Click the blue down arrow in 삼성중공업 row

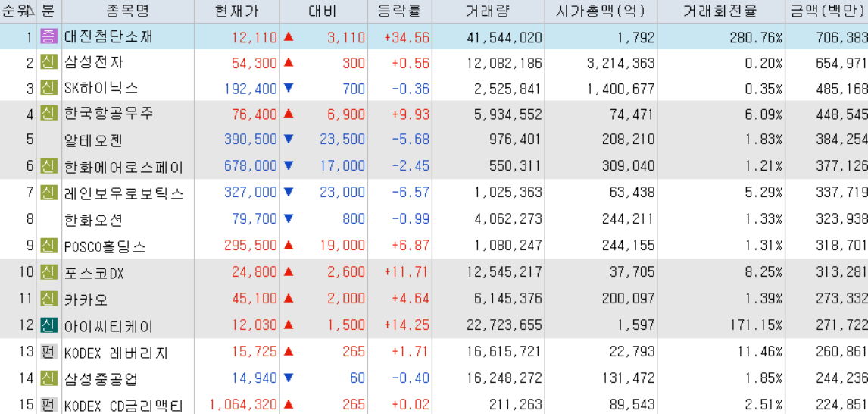(288, 378)
